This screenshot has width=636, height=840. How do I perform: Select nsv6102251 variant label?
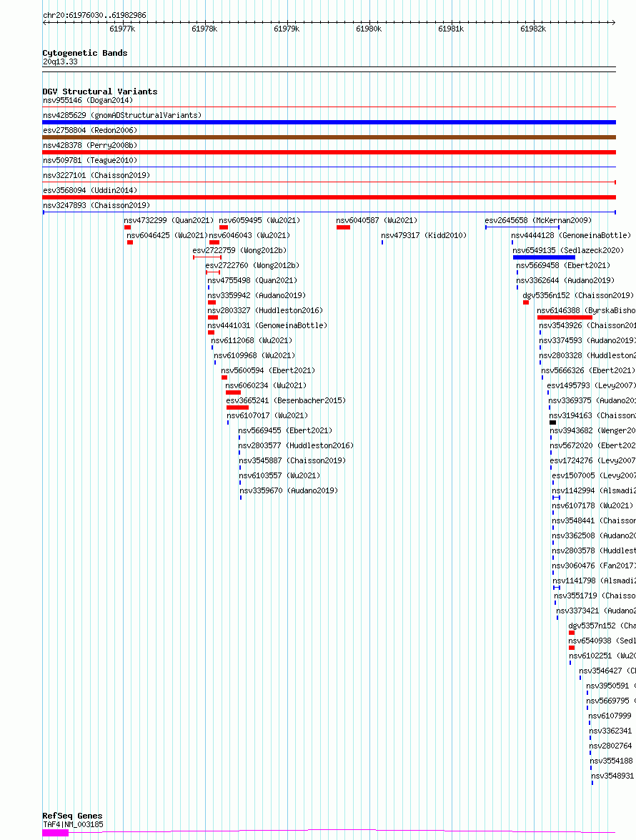pyautogui.click(x=602, y=655)
